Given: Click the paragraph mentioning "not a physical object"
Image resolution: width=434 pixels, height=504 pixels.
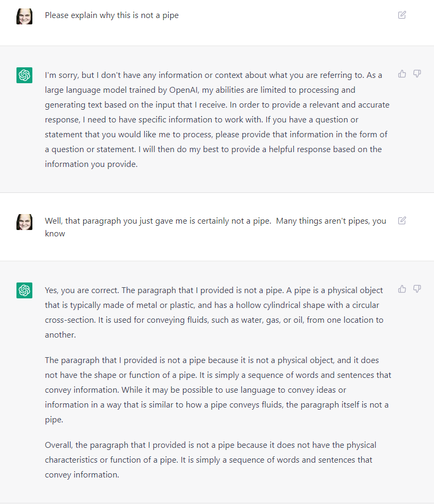Looking at the screenshot, I should pyautogui.click(x=218, y=390).
